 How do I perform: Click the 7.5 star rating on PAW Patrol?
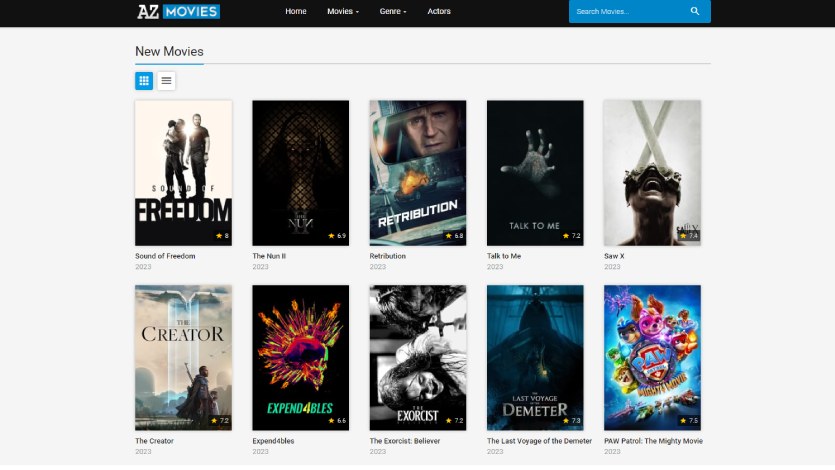(x=689, y=420)
